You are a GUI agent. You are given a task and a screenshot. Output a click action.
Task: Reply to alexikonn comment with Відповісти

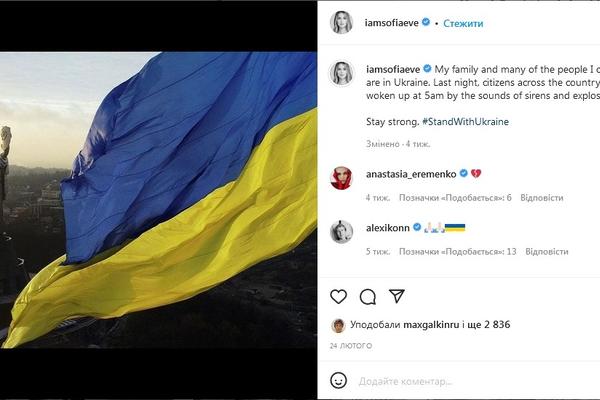[546, 251]
